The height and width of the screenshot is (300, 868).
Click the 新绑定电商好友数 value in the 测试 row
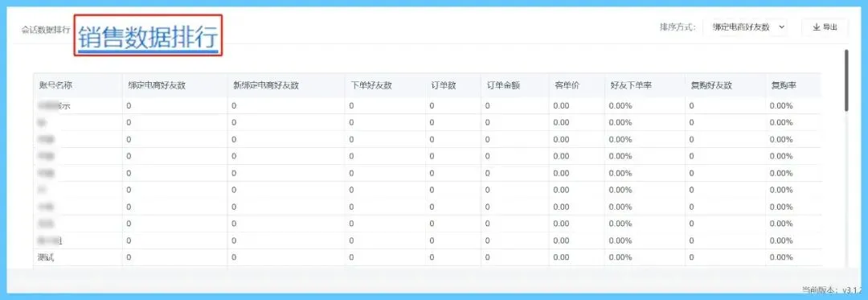(234, 257)
